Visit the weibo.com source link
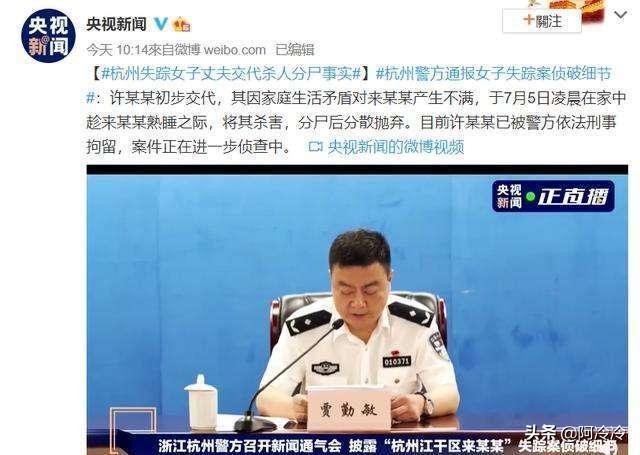Screen dimensions: 640x455 [x=235, y=50]
